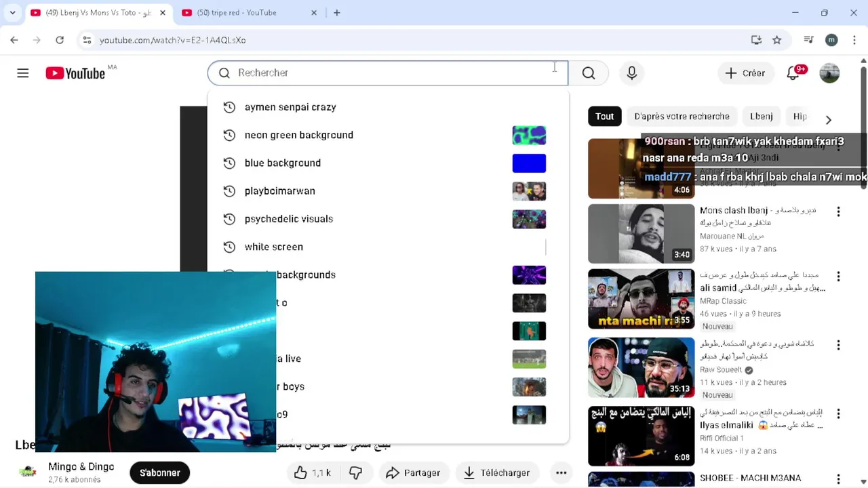The width and height of the screenshot is (868, 488).
Task: Select the 'D'après votre recherche' chip
Action: (x=682, y=117)
